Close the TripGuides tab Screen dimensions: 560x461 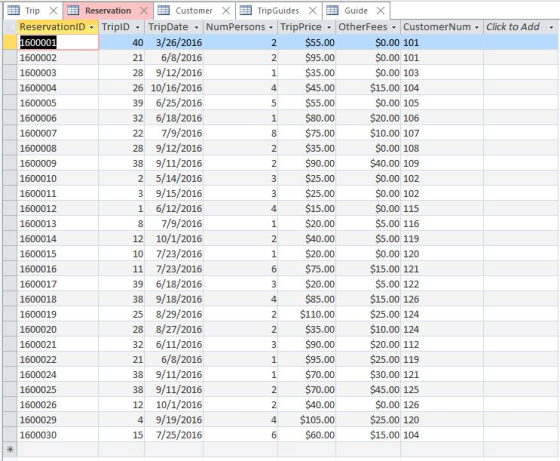(x=313, y=11)
